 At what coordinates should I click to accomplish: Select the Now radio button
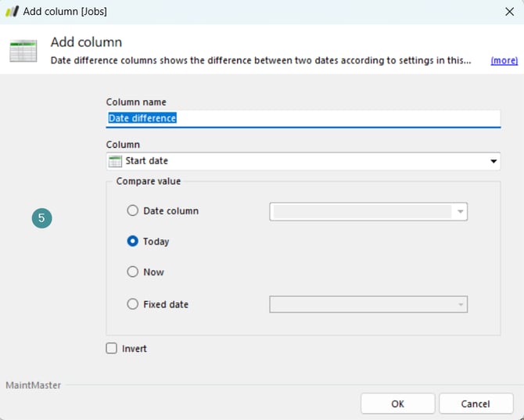tap(133, 272)
